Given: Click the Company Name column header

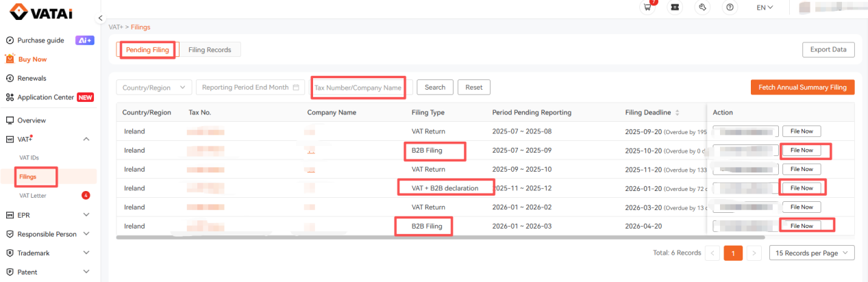Looking at the screenshot, I should click(x=332, y=112).
